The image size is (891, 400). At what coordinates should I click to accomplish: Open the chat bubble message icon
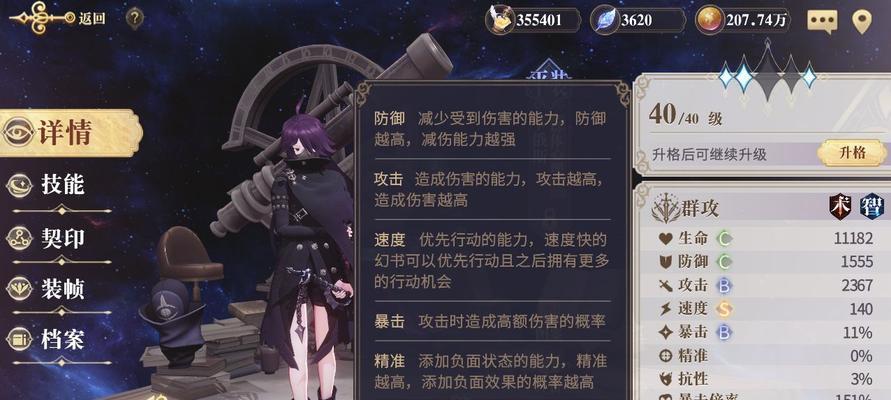pyautogui.click(x=822, y=22)
